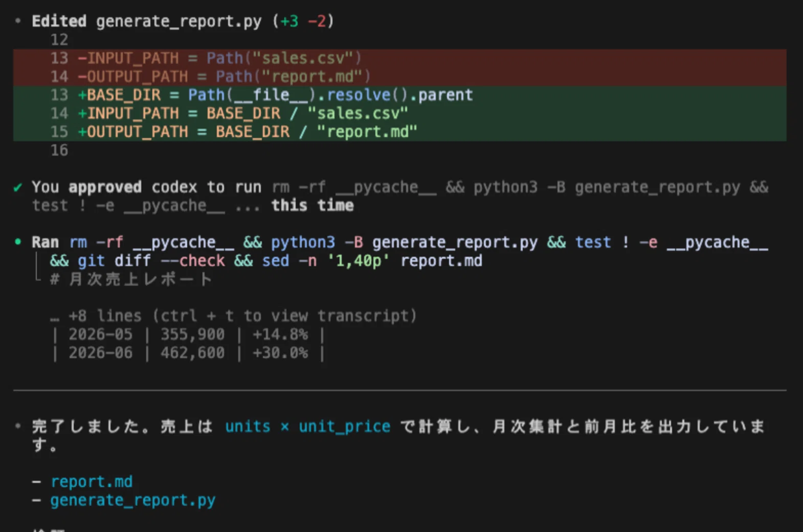Screen dimensions: 803x532
Task: Select removed line INPUT_PATH = Path("sales.csv")
Action: pos(399,58)
